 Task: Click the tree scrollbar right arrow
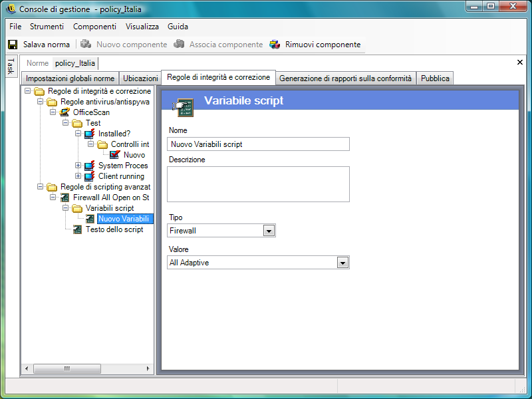(148, 368)
